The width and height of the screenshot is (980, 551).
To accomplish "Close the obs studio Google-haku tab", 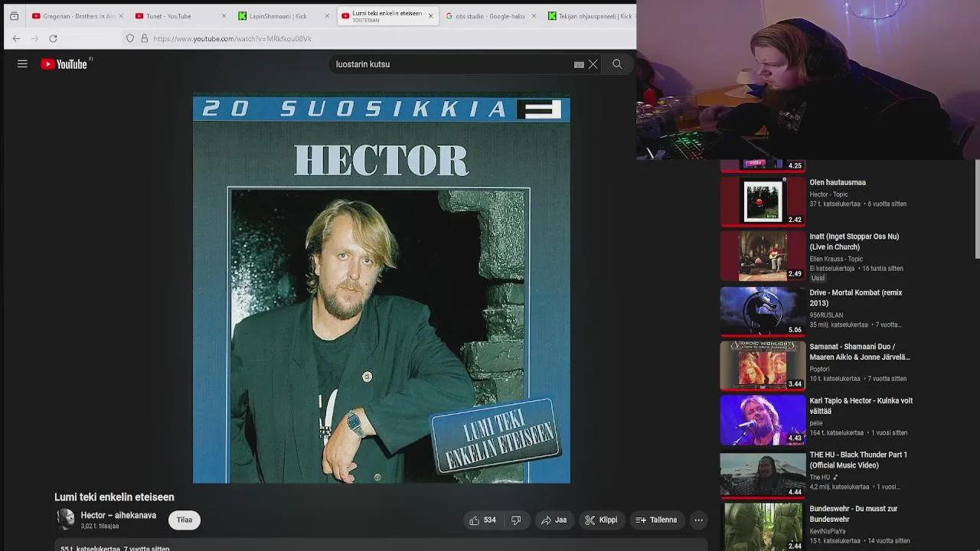I will (534, 16).
